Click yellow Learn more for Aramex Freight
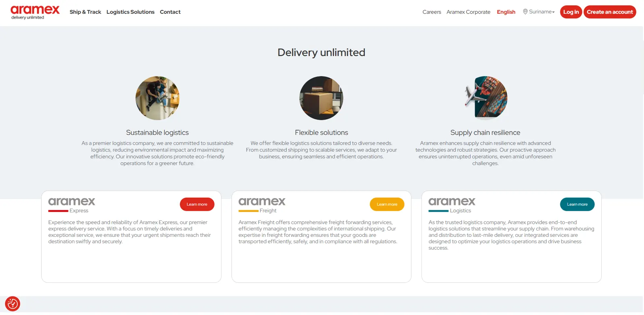 [x=387, y=204]
